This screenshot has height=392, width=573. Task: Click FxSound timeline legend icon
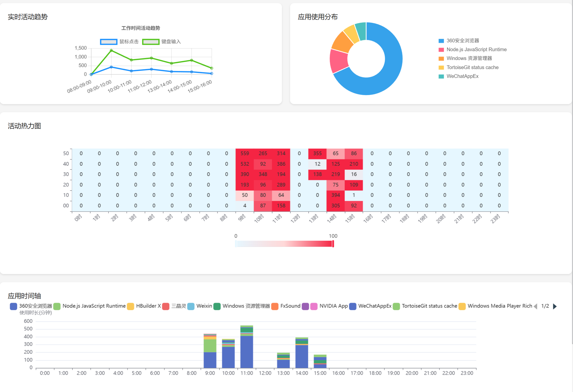pyautogui.click(x=275, y=306)
